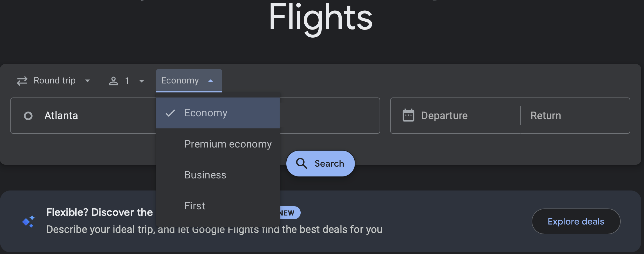Select First class option
Viewport: 644px width, 254px height.
pyautogui.click(x=195, y=206)
